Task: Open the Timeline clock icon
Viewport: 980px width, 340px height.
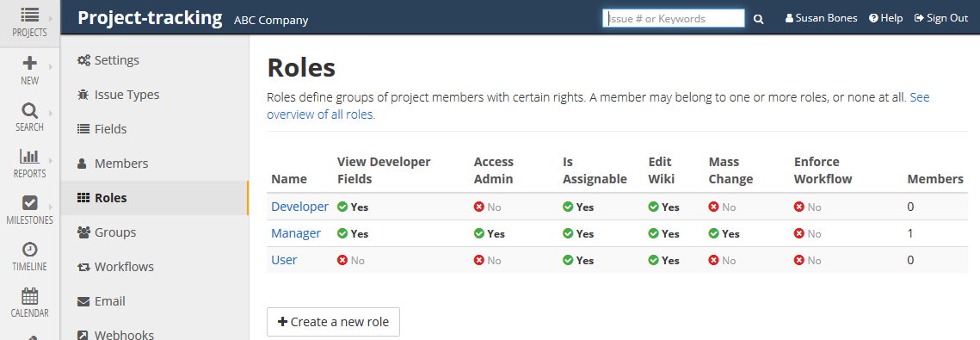Action: tap(29, 250)
